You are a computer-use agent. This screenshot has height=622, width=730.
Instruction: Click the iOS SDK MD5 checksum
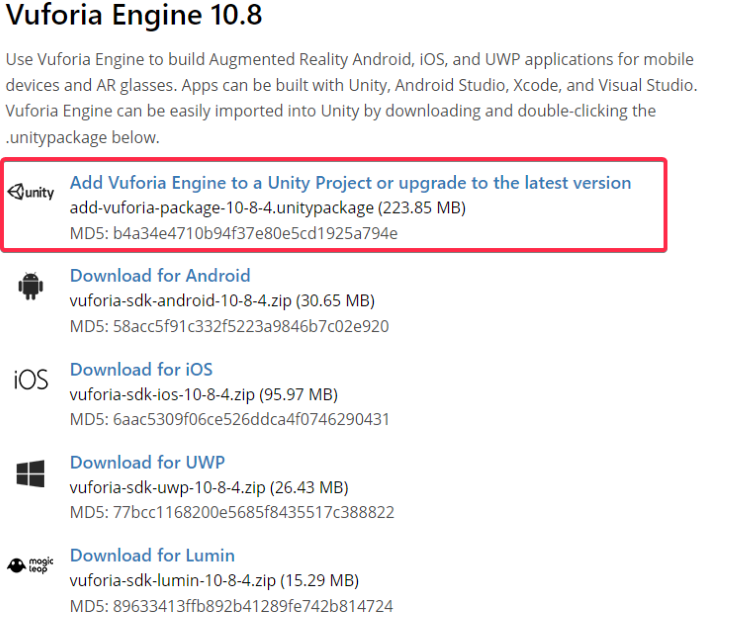coord(229,419)
